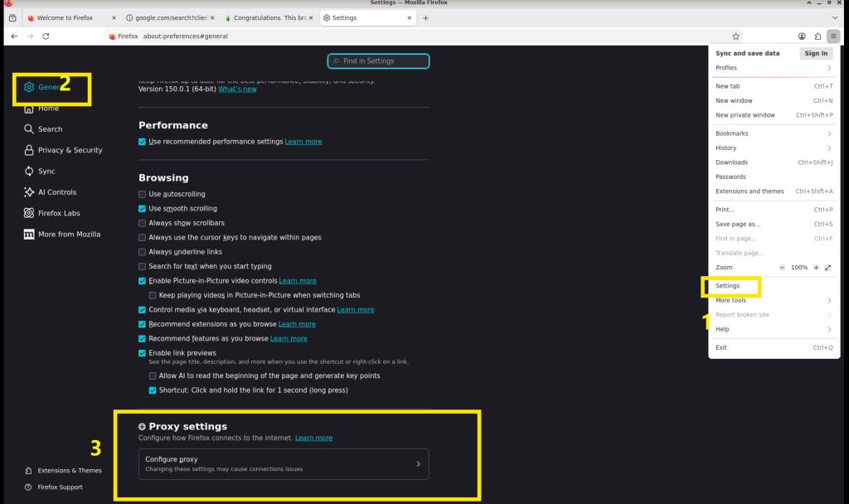Reload the current page
The height and width of the screenshot is (504, 849).
(46, 36)
